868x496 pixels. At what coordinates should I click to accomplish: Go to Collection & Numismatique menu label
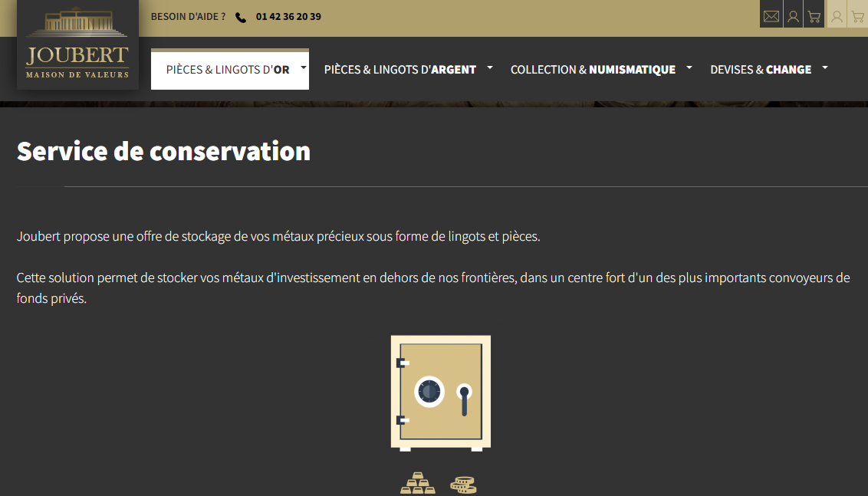tap(593, 70)
